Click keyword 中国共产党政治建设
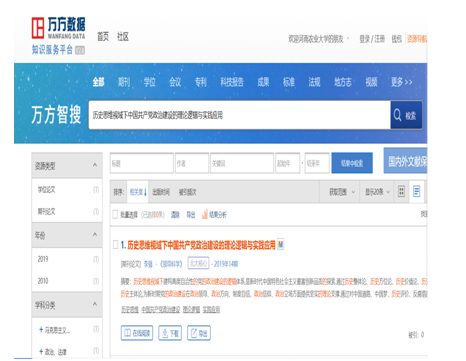The width and height of the screenshot is (466, 361). 161,310
